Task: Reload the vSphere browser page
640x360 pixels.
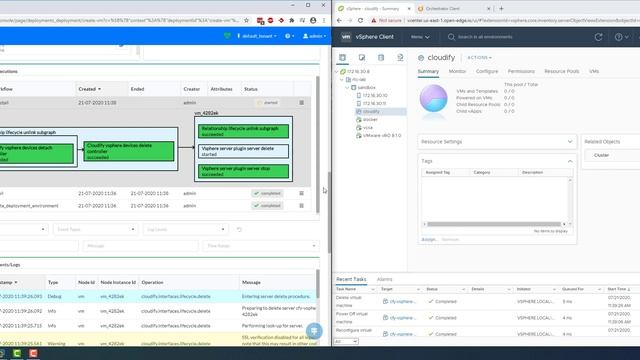Action: [x=360, y=20]
